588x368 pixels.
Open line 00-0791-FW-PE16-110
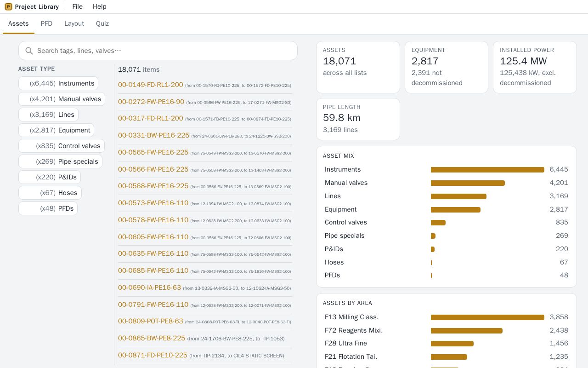(x=153, y=305)
